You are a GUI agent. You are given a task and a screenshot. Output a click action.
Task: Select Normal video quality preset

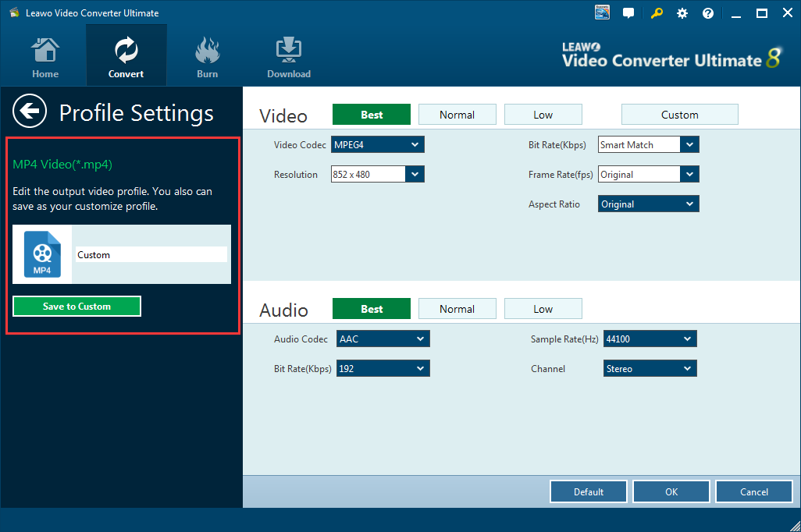tap(457, 115)
